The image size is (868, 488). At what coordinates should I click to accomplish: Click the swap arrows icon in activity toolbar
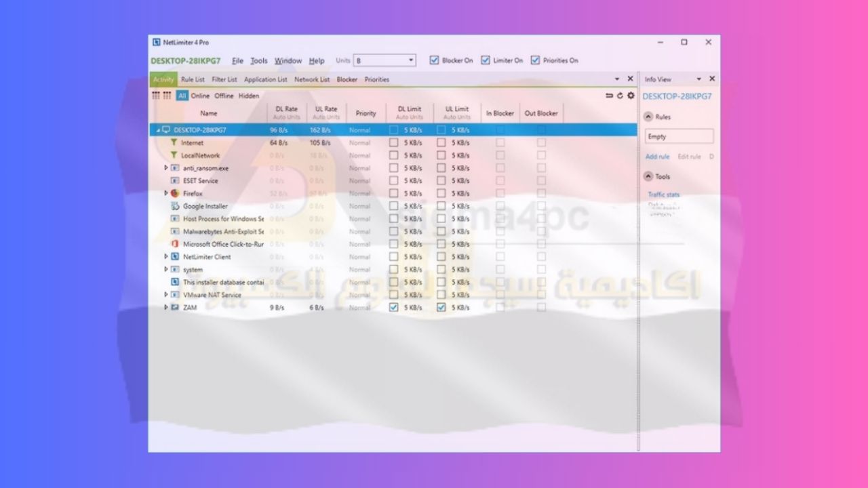(x=609, y=96)
